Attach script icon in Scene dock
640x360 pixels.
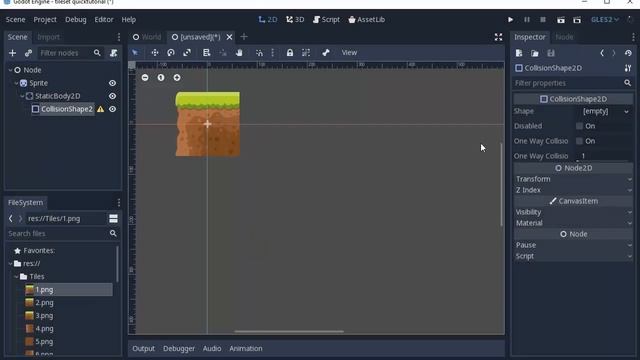coord(113,53)
